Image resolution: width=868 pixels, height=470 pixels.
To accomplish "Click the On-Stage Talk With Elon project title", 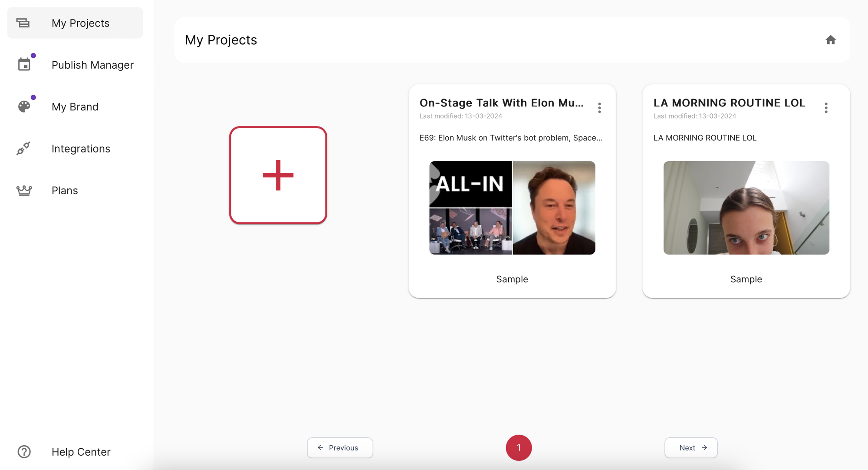I will tap(501, 103).
